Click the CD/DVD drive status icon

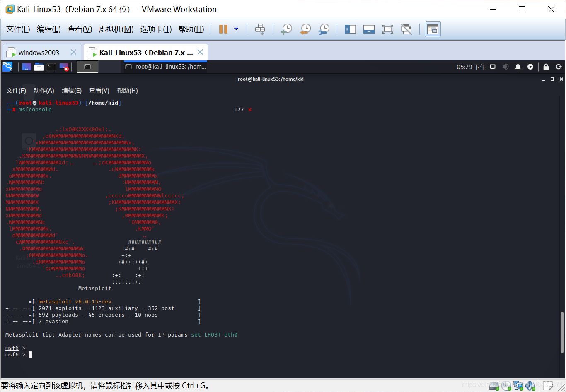[x=506, y=386]
